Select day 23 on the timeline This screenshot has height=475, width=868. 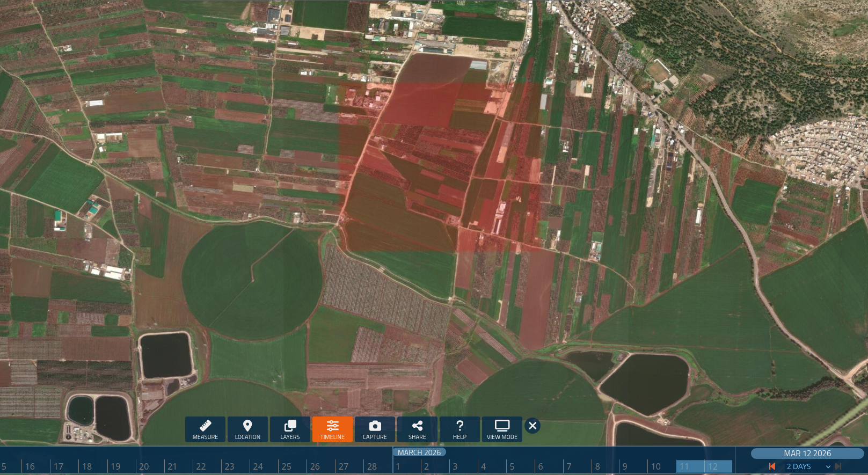click(x=229, y=466)
